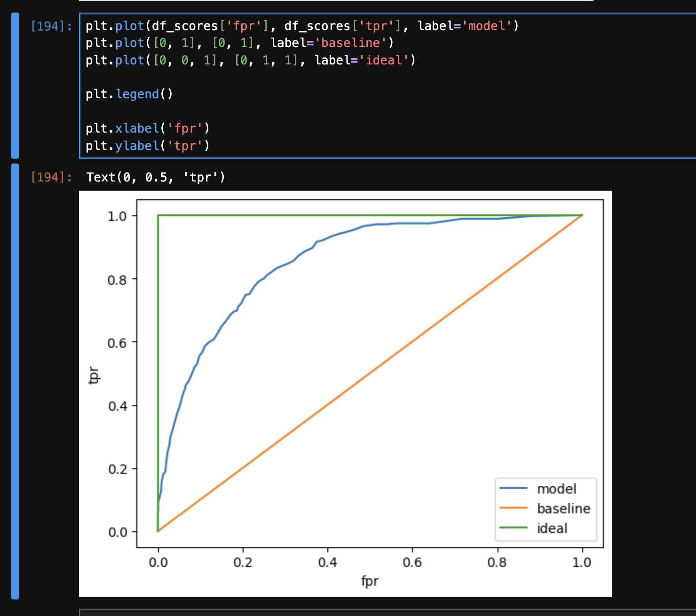Click the rotated 'tpr' y-axis title
This screenshot has width=696, height=616.
click(94, 375)
